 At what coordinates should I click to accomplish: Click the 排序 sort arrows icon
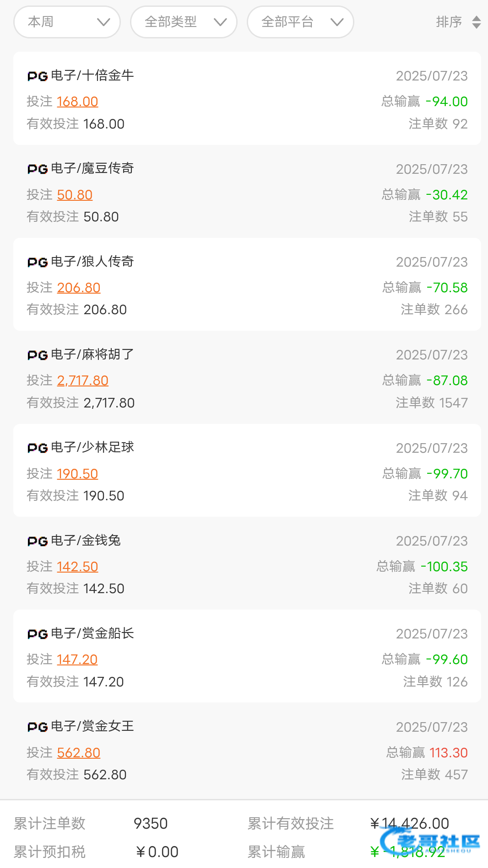[x=476, y=22]
